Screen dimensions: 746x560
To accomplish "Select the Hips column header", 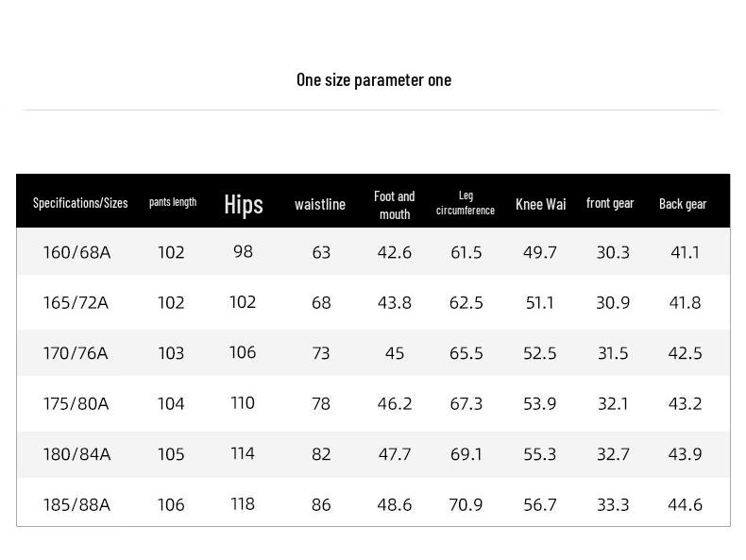I will (244, 204).
